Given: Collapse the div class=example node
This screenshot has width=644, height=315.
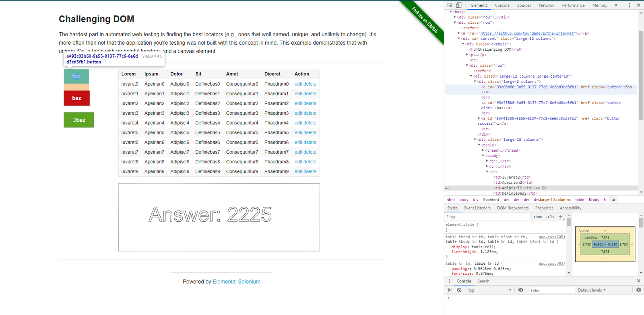Looking at the screenshot, I should (x=463, y=44).
